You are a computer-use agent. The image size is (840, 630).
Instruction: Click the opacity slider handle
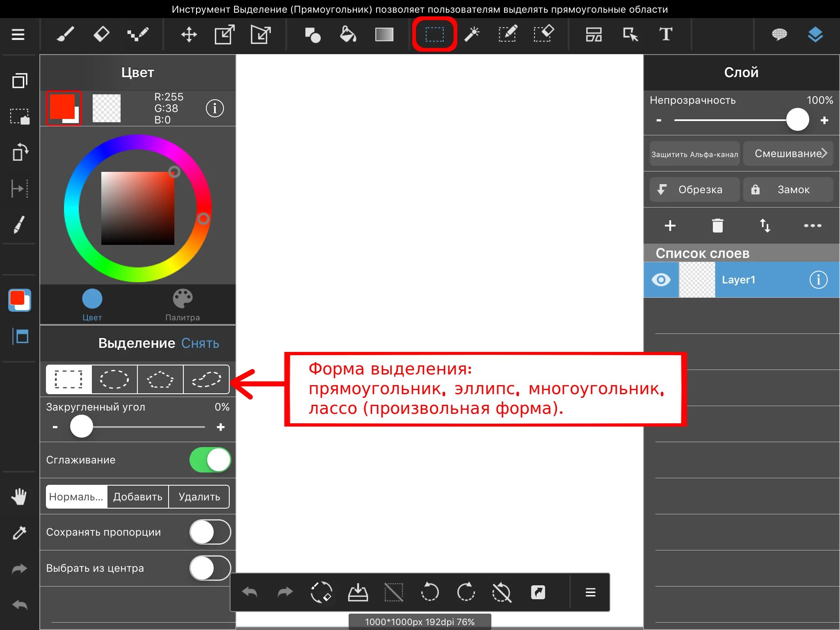[x=797, y=120]
